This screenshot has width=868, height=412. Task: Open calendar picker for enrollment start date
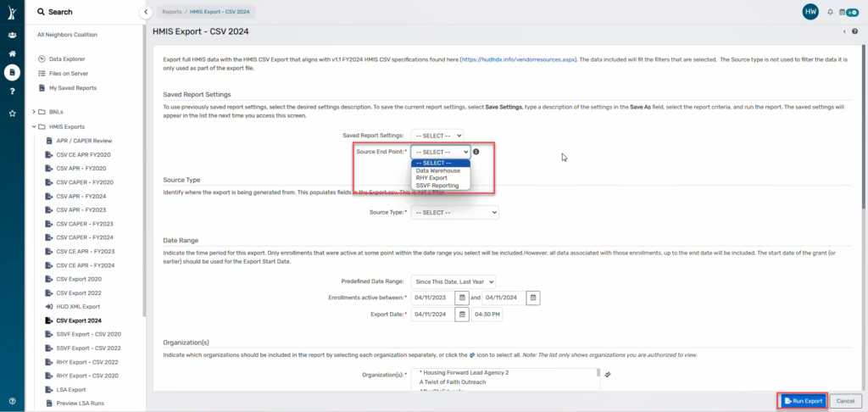(x=462, y=298)
